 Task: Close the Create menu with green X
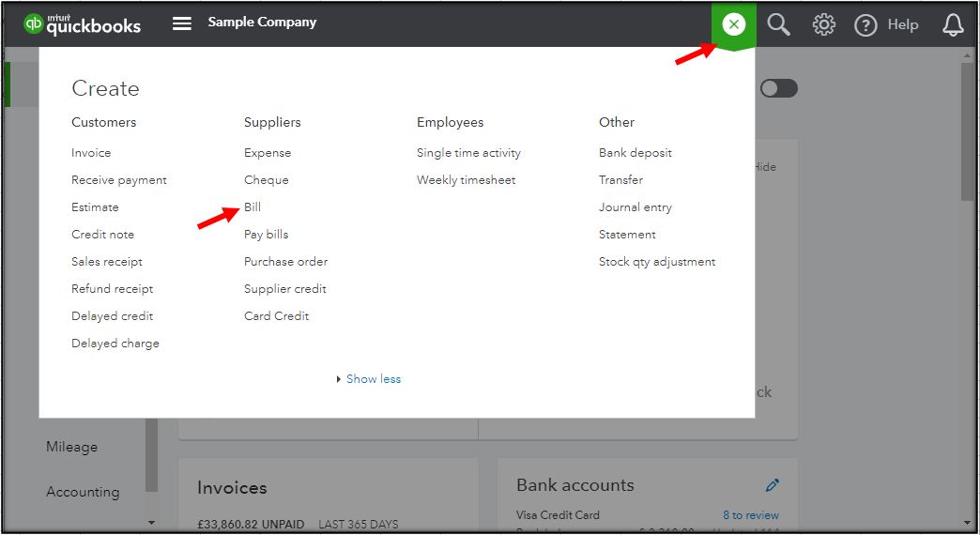[x=734, y=24]
